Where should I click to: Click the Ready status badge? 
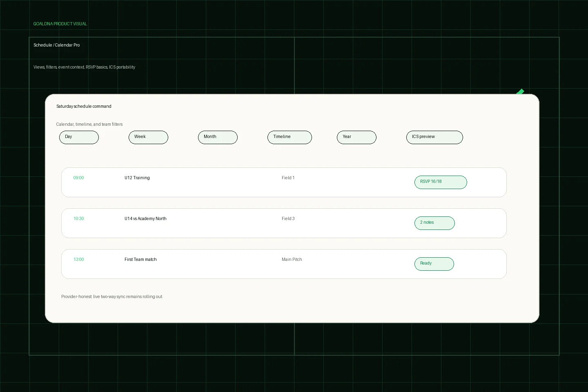pyautogui.click(x=434, y=264)
